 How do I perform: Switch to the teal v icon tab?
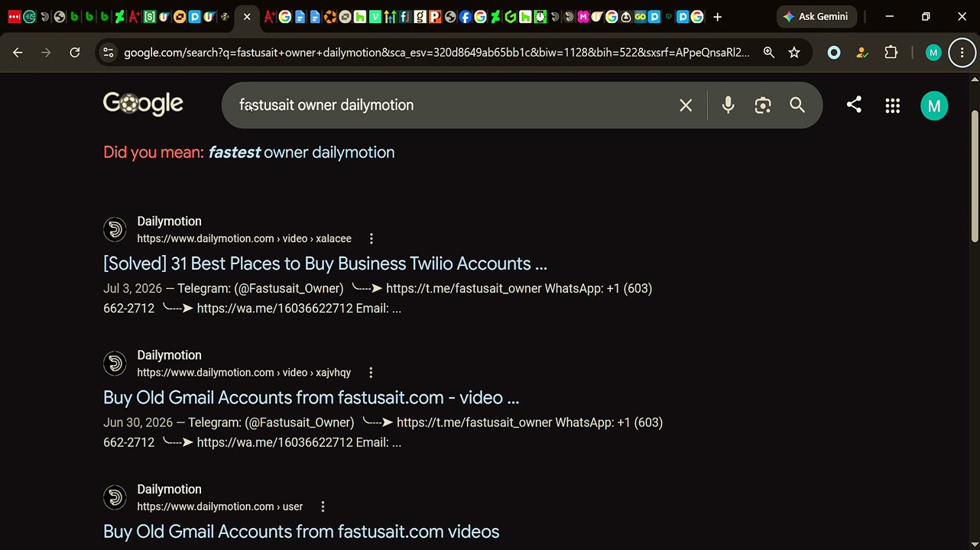[x=375, y=17]
